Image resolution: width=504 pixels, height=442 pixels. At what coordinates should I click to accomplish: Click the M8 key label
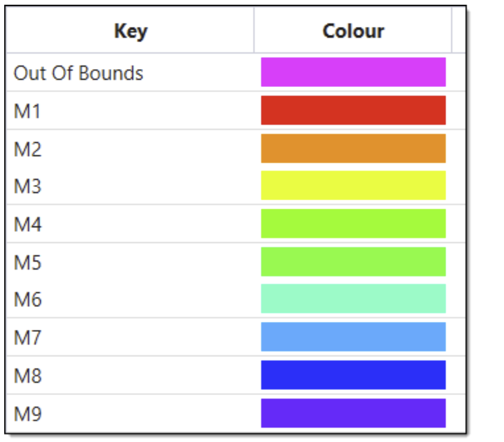coord(27,376)
